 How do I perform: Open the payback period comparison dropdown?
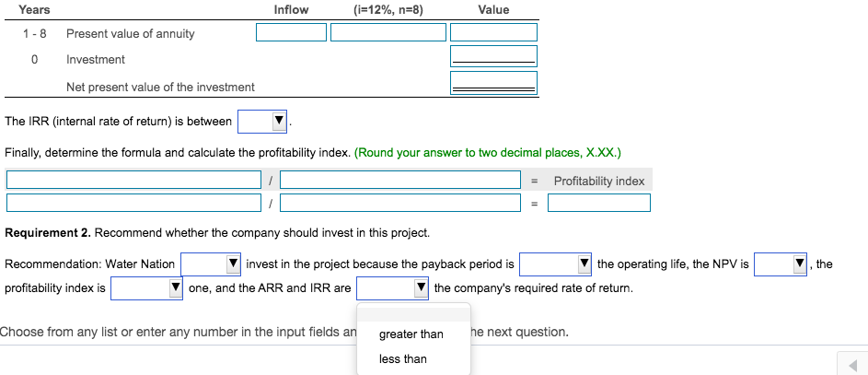pos(556,264)
